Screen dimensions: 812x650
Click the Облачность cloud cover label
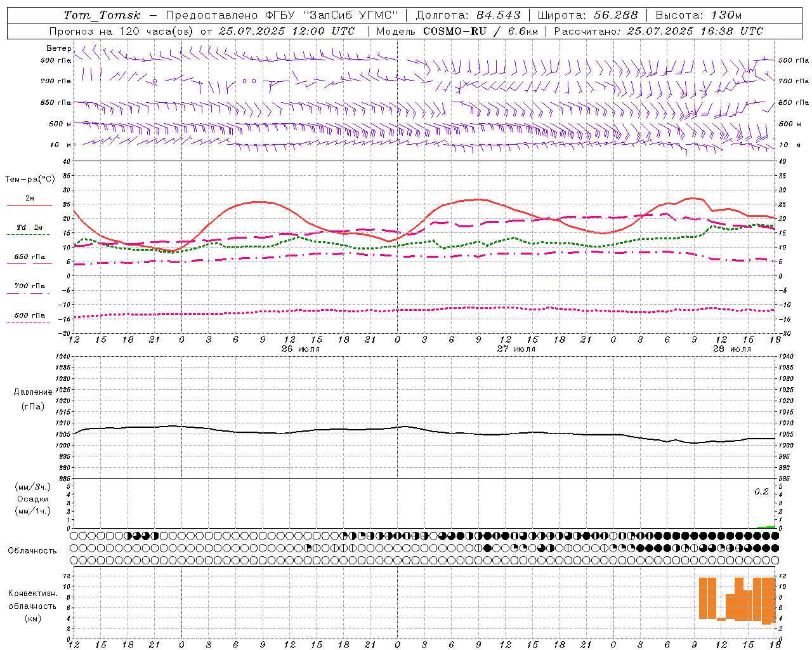coord(32,550)
